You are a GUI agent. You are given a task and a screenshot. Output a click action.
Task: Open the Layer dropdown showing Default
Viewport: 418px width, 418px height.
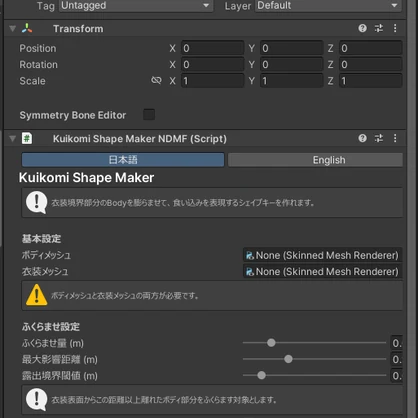(x=328, y=5)
